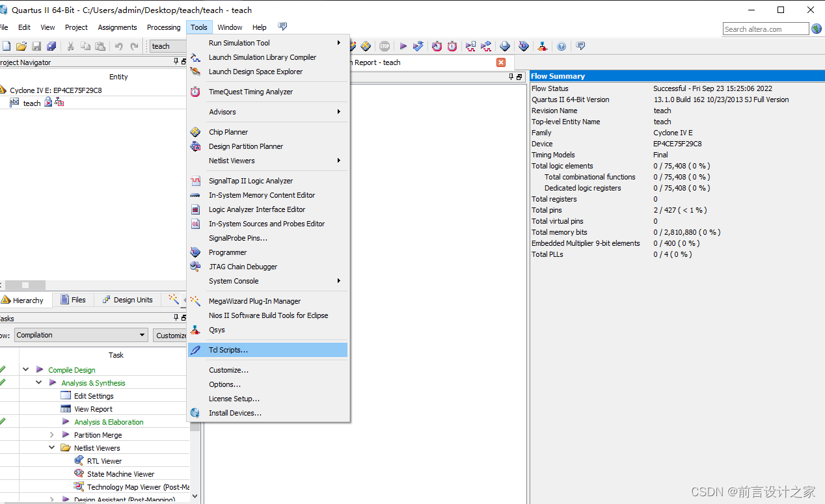Open Help via blue question-mark icon

(561, 46)
